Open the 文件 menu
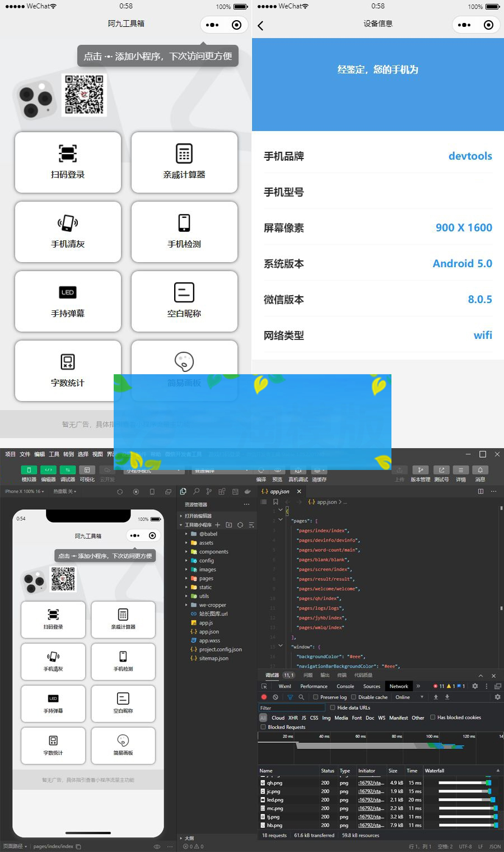 (25, 454)
